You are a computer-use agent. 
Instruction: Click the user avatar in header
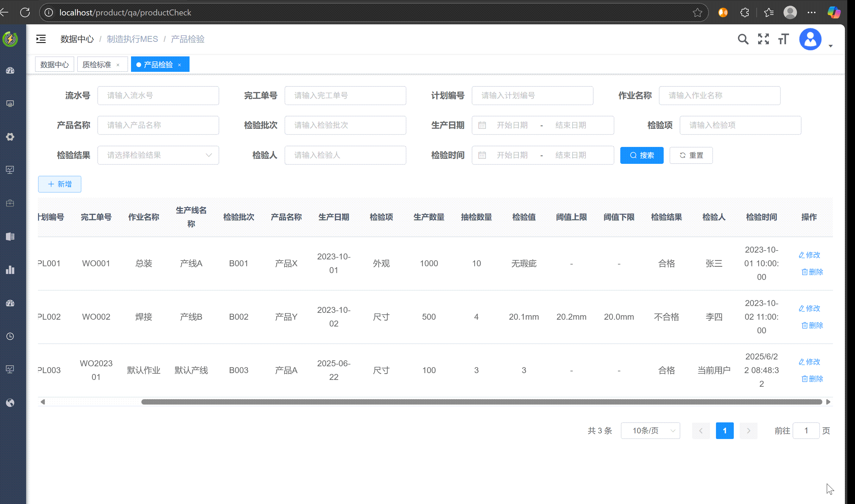pos(810,39)
